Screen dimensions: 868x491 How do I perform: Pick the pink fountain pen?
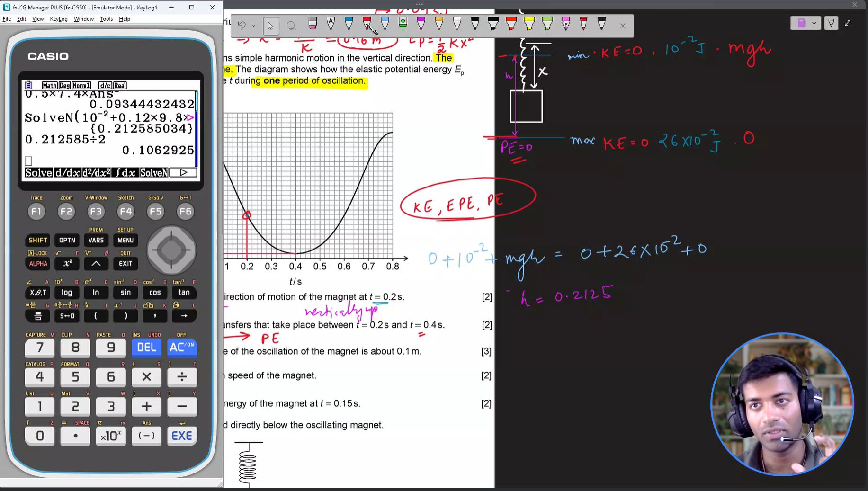pos(565,24)
